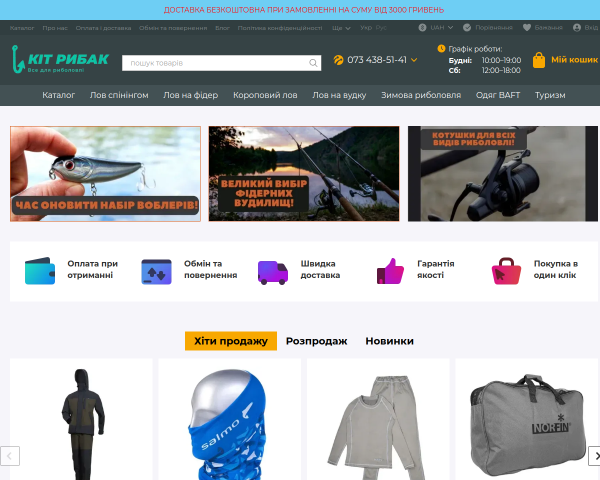Open the Оплата і доставка link
This screenshot has width=600, height=480.
[x=103, y=28]
